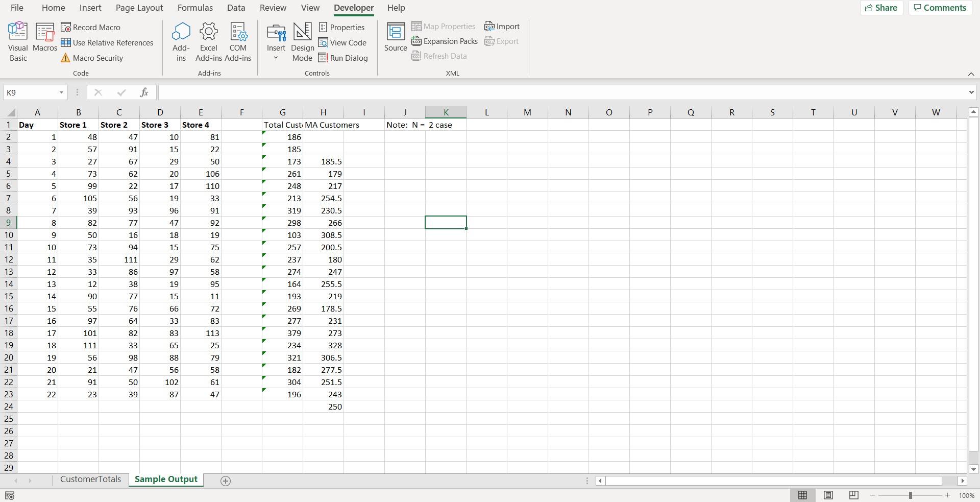Select row 12 header
980x502 pixels.
pos(8,259)
